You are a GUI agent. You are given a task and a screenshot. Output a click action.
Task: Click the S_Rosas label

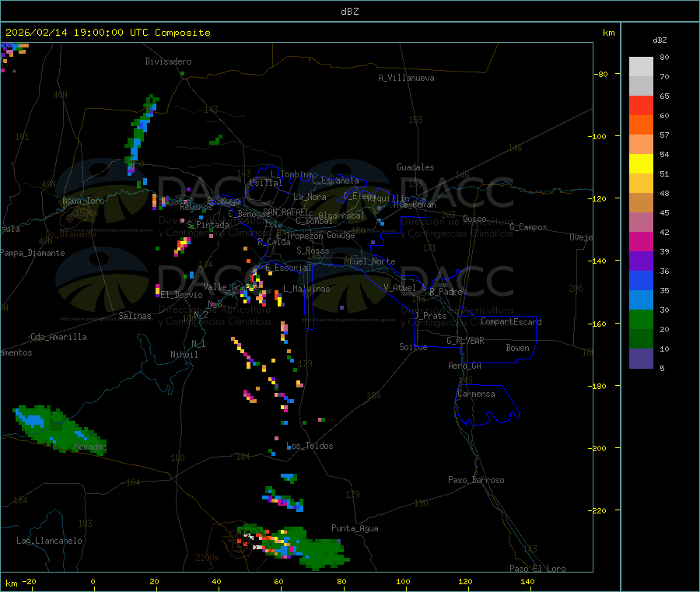pos(313,250)
